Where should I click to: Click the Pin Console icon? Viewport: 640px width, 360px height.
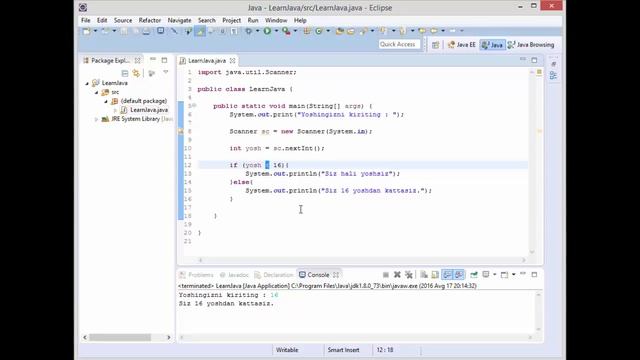click(473, 275)
